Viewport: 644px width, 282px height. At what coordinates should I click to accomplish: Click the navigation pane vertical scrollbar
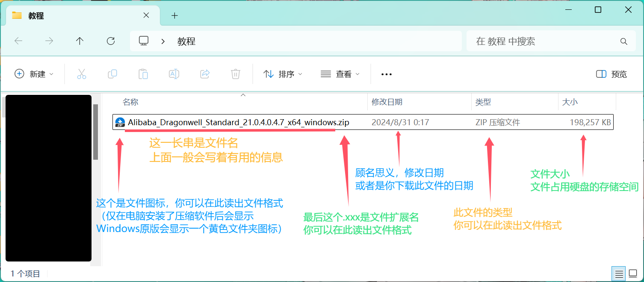pos(96,132)
